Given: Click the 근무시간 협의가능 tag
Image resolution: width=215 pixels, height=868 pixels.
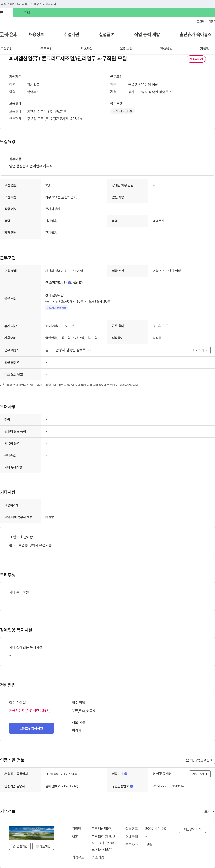Looking at the screenshot, I should [57, 308].
